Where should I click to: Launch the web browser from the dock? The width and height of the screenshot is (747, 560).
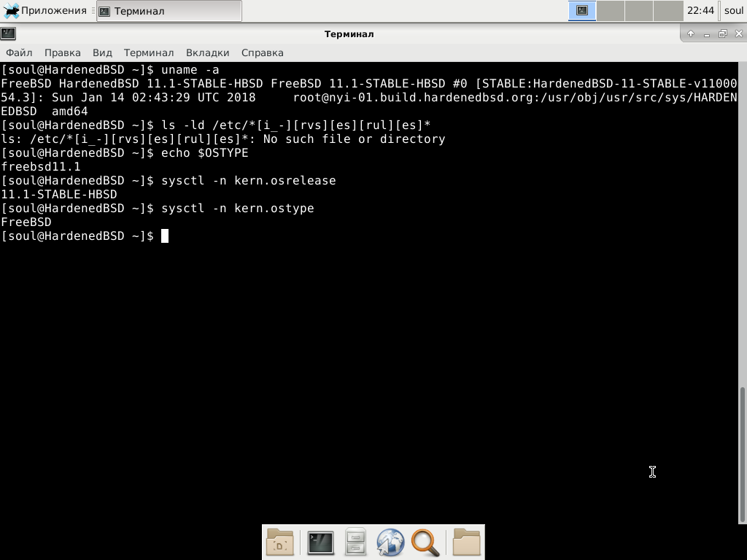pos(390,542)
